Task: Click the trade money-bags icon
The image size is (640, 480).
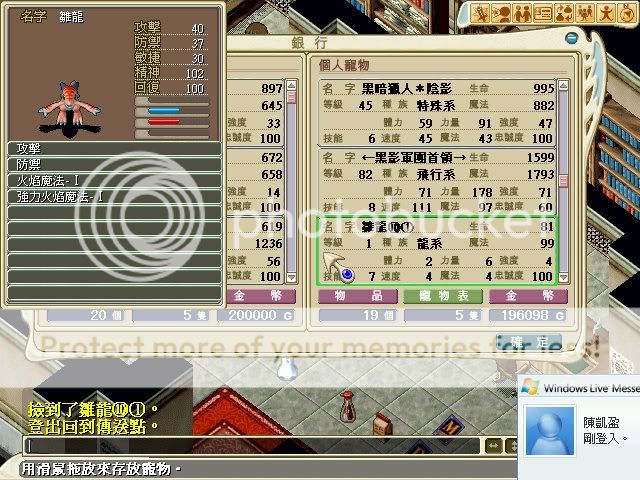Action: [564, 13]
